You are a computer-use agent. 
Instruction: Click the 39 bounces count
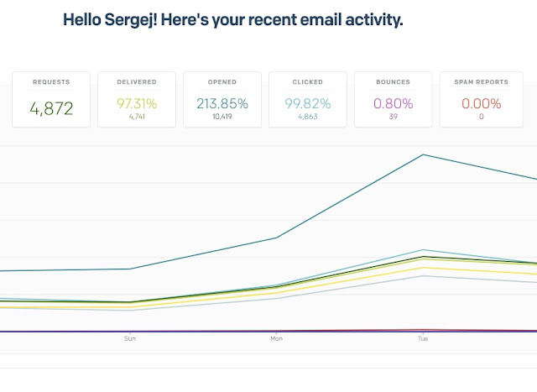coord(394,117)
